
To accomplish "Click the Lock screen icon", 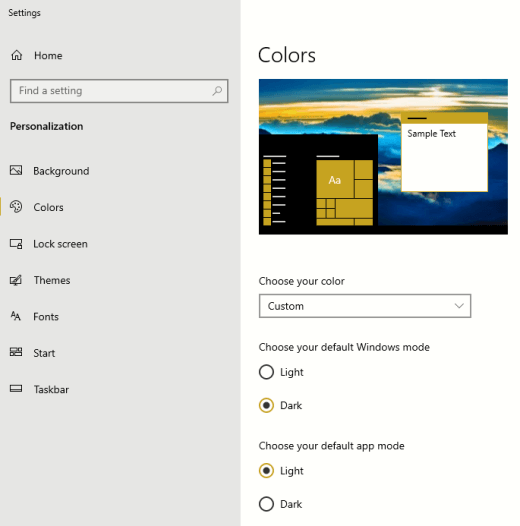I will point(16,244).
